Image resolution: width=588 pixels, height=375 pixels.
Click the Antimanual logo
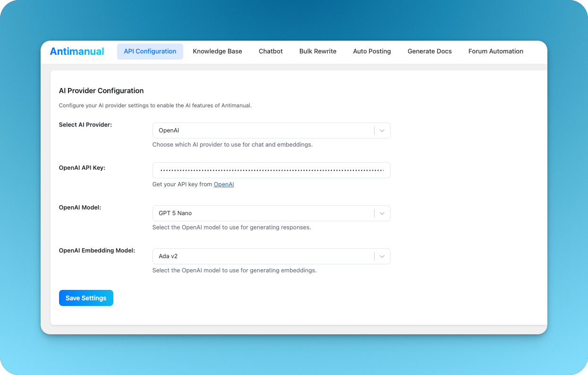click(77, 51)
